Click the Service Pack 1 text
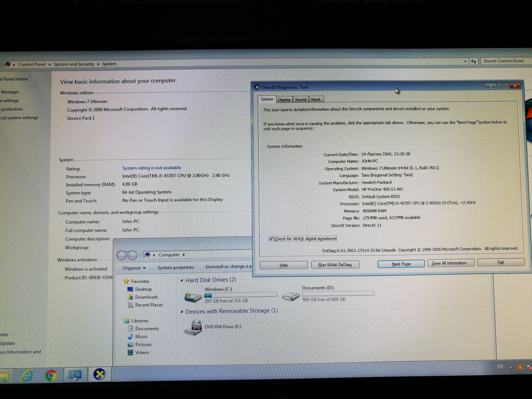The width and height of the screenshot is (532, 399). click(x=81, y=118)
